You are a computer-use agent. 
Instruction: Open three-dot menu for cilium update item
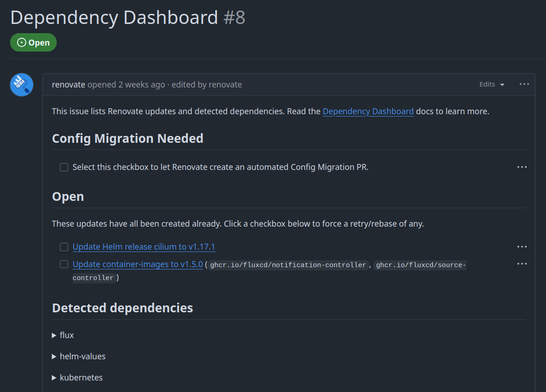click(522, 247)
